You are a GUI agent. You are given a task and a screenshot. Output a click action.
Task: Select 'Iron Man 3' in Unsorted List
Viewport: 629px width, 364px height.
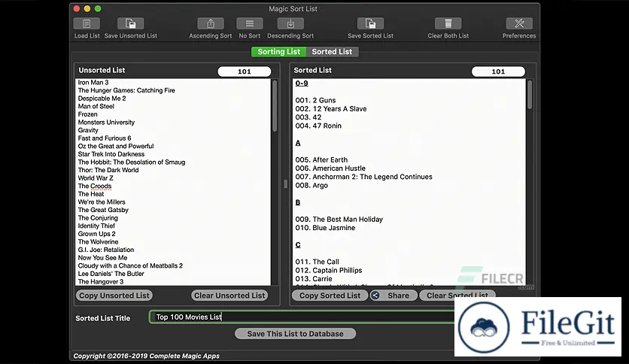point(93,82)
